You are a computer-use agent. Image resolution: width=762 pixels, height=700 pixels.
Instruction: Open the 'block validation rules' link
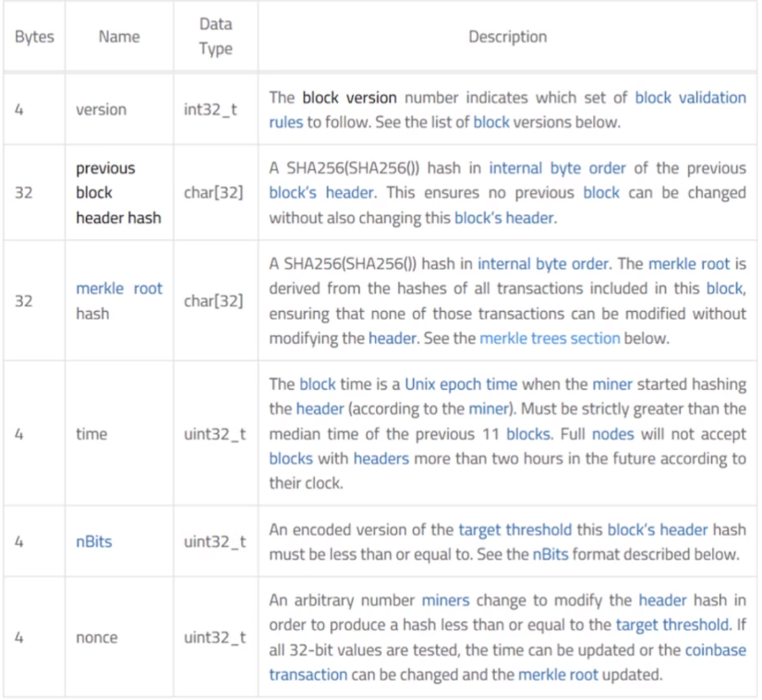click(x=690, y=98)
